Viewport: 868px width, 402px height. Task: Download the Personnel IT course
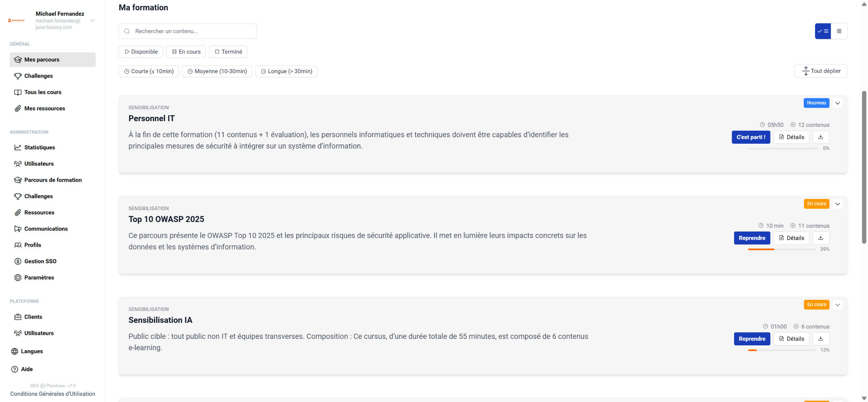tap(821, 137)
